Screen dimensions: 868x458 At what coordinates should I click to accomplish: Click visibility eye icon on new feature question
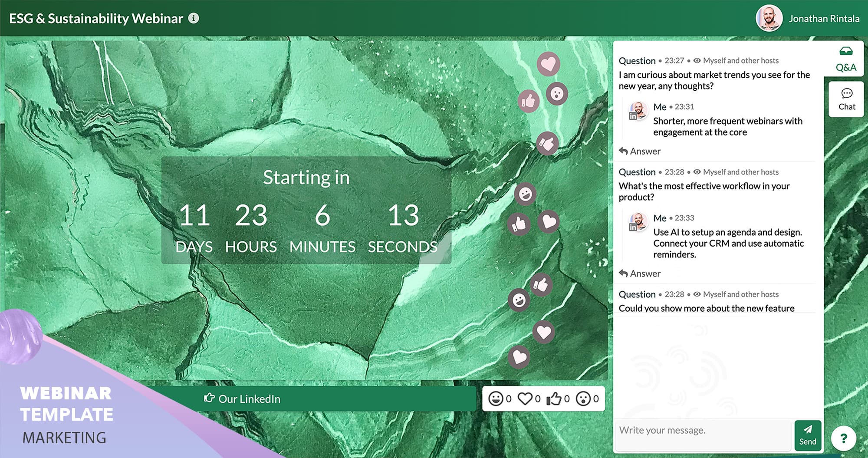coord(697,294)
